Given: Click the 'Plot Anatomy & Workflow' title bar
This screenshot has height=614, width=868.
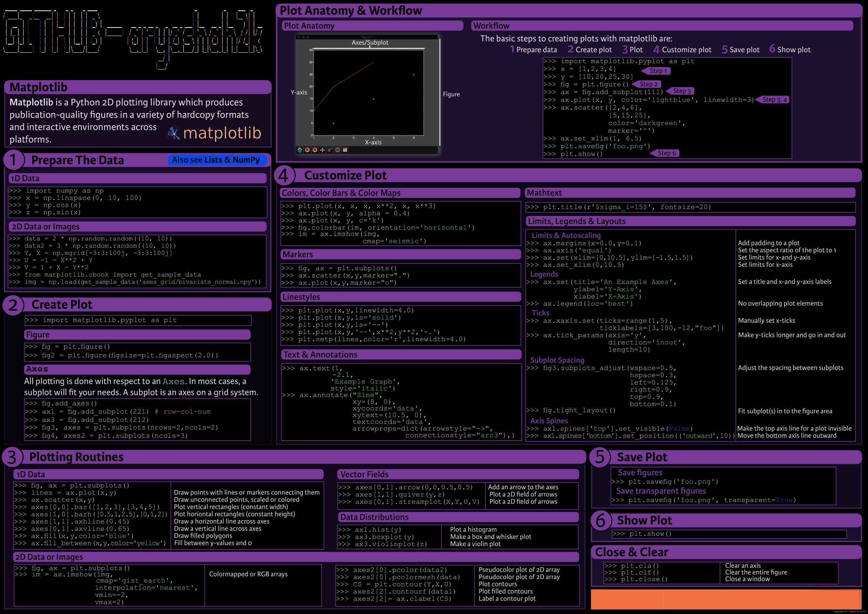Looking at the screenshot, I should tap(569, 10).
